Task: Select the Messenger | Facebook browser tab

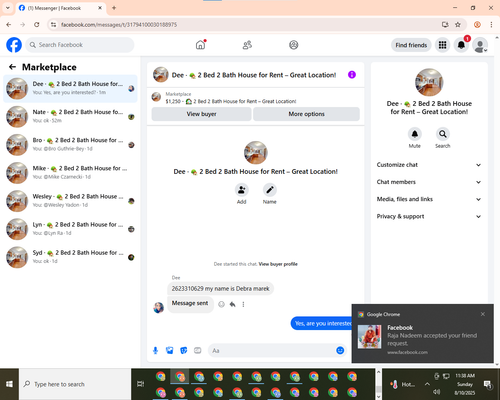Action: 60,8
